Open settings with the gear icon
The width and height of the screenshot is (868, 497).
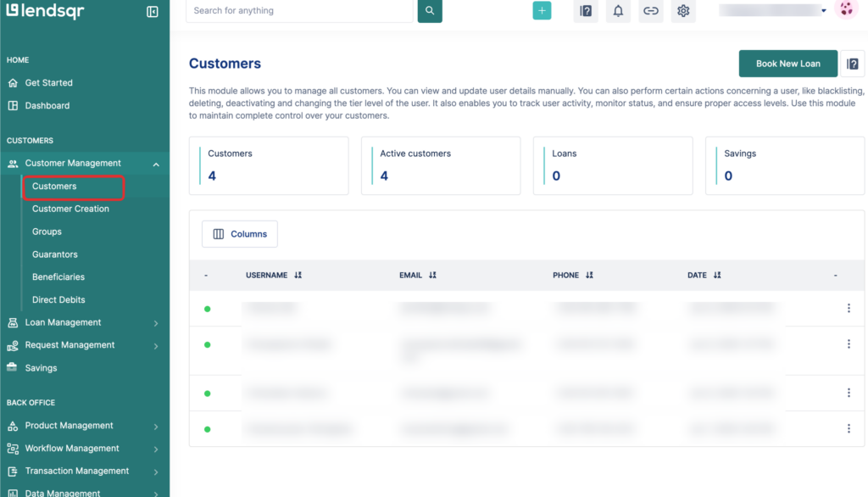(683, 11)
